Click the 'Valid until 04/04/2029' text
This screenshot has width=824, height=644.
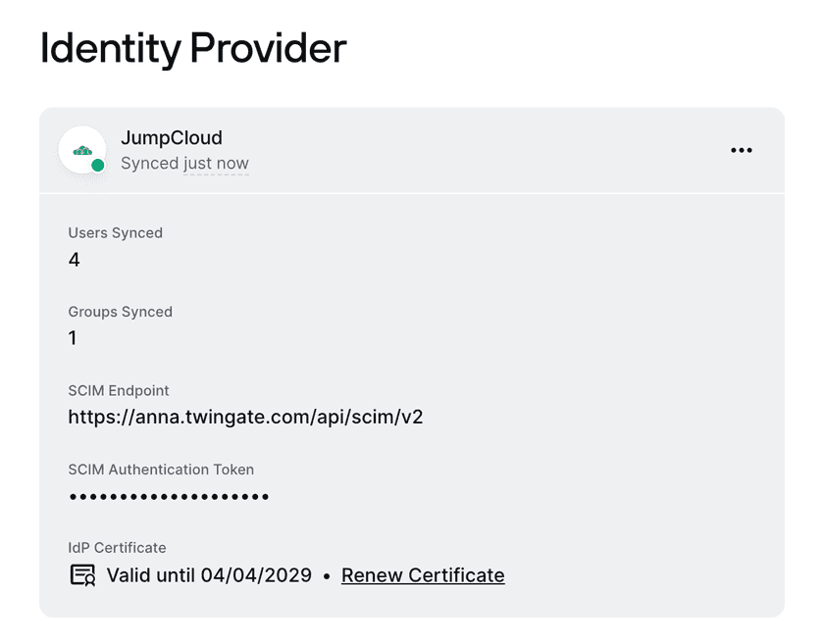click(209, 575)
